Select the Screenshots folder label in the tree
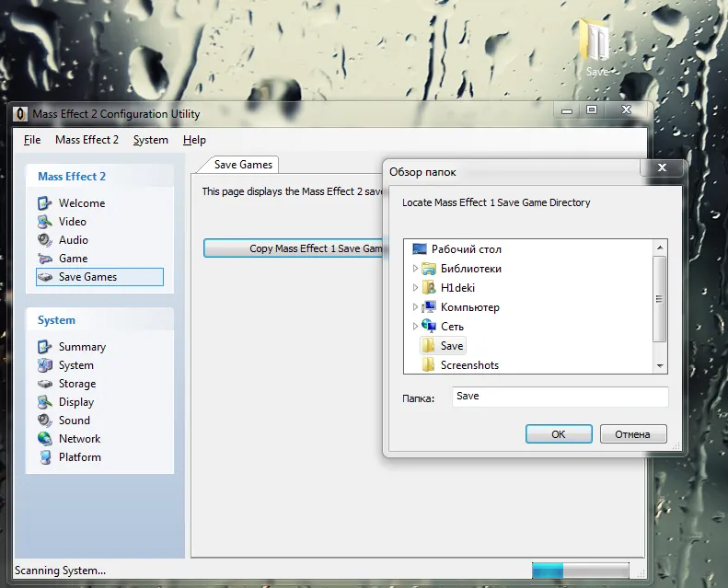The image size is (728, 588). coord(469,365)
